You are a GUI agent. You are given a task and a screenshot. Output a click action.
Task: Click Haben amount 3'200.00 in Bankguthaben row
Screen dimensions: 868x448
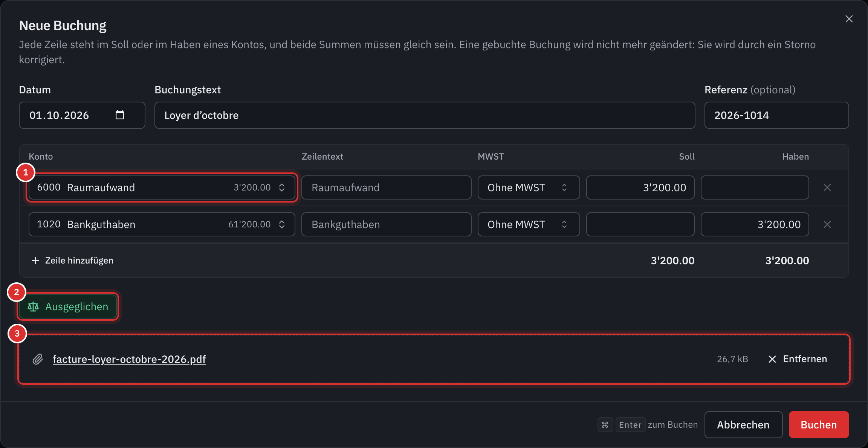point(755,224)
